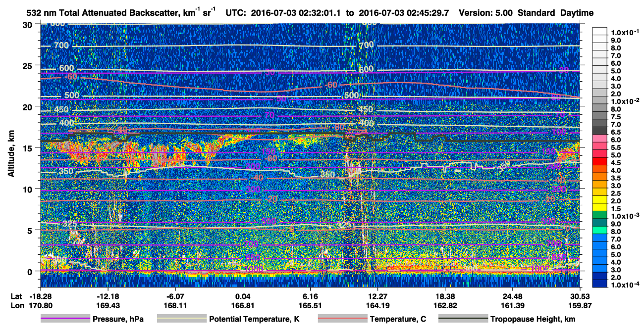The width and height of the screenshot is (644, 330).
Task: Click the latitude value '0.04'
Action: [x=243, y=296]
